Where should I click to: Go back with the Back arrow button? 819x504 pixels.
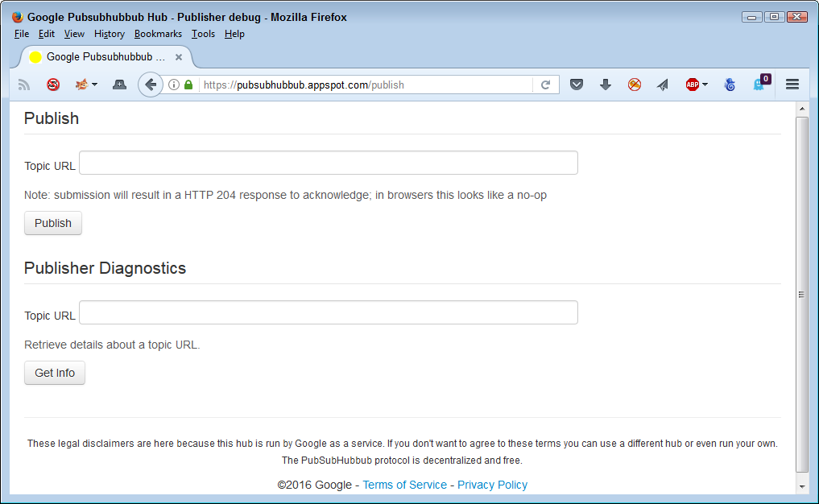tap(151, 85)
